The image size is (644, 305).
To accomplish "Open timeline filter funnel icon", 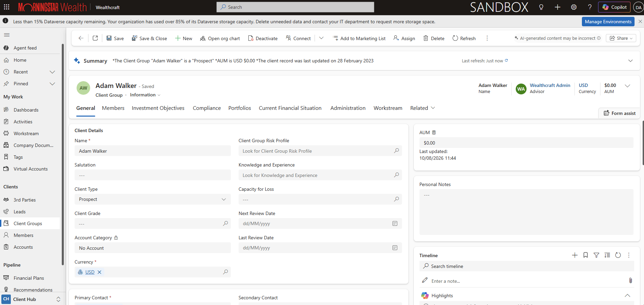I will 596,255.
